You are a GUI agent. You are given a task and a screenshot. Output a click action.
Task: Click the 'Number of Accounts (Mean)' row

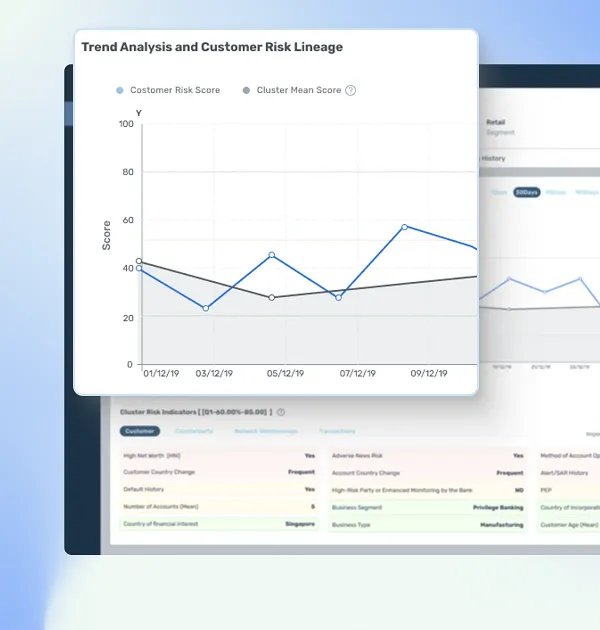pos(219,507)
